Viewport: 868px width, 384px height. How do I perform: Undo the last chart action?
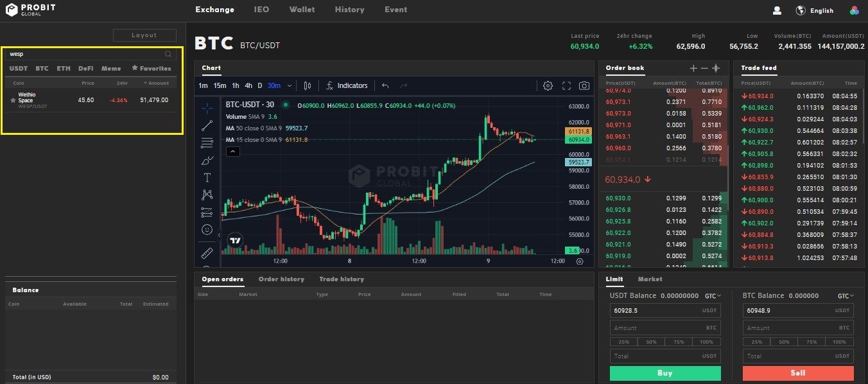[385, 85]
